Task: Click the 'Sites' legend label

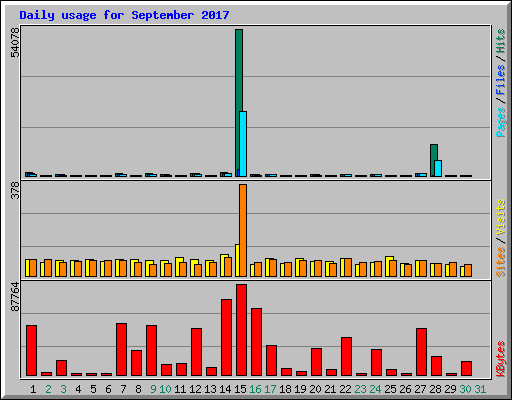Action: (x=500, y=262)
